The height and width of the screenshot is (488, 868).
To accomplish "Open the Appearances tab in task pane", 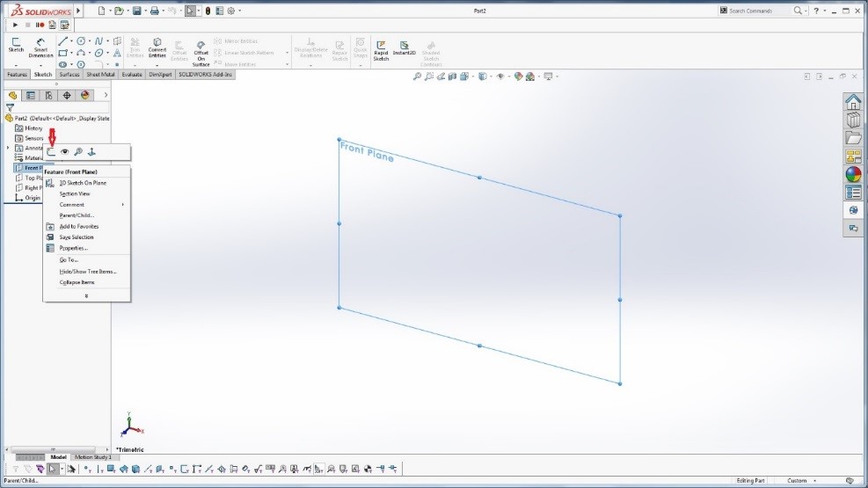I will tap(853, 174).
